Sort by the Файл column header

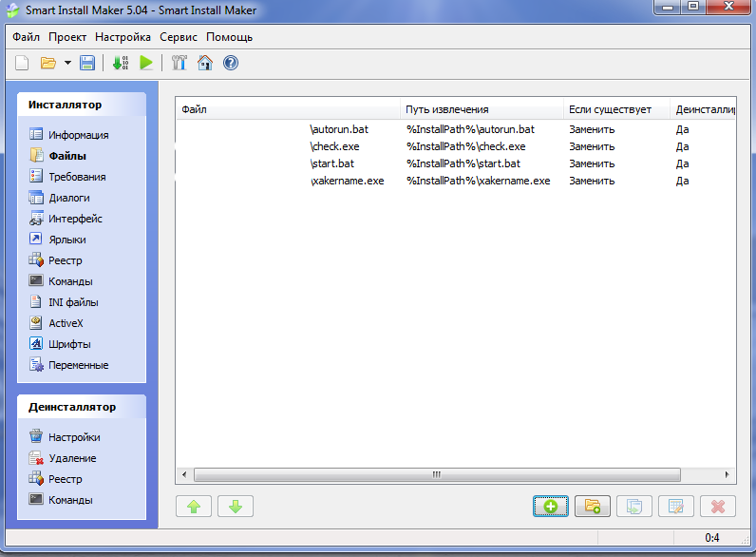288,109
